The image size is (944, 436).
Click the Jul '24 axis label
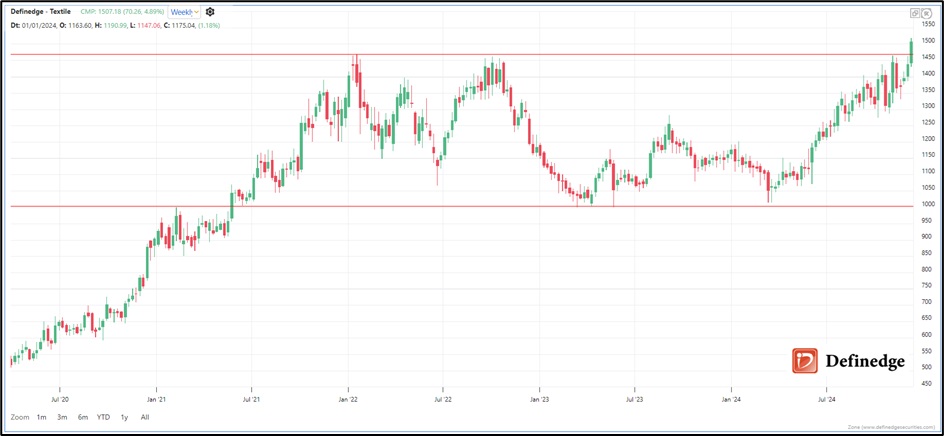[826, 399]
